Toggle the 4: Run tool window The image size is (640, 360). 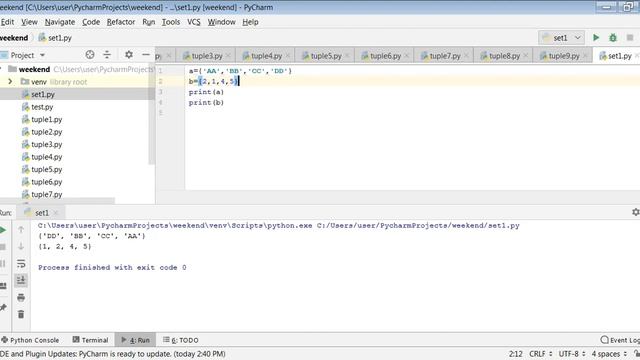tap(136, 340)
